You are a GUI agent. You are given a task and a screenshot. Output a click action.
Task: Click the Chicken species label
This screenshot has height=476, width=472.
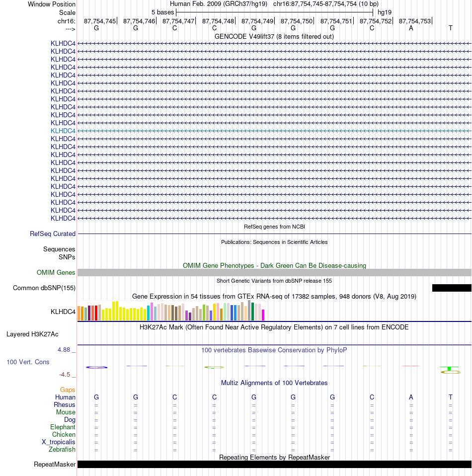point(64,434)
